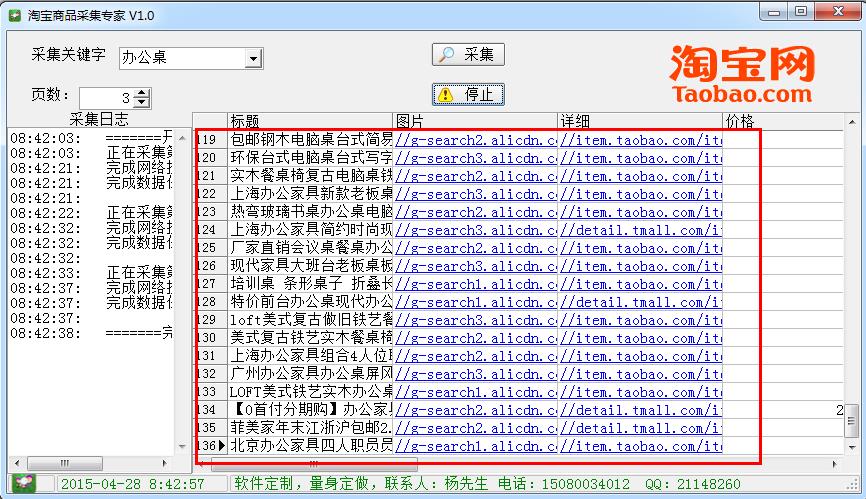The height and width of the screenshot is (499, 866).
Task: Click the app icon in the title bar
Action: pyautogui.click(x=13, y=11)
